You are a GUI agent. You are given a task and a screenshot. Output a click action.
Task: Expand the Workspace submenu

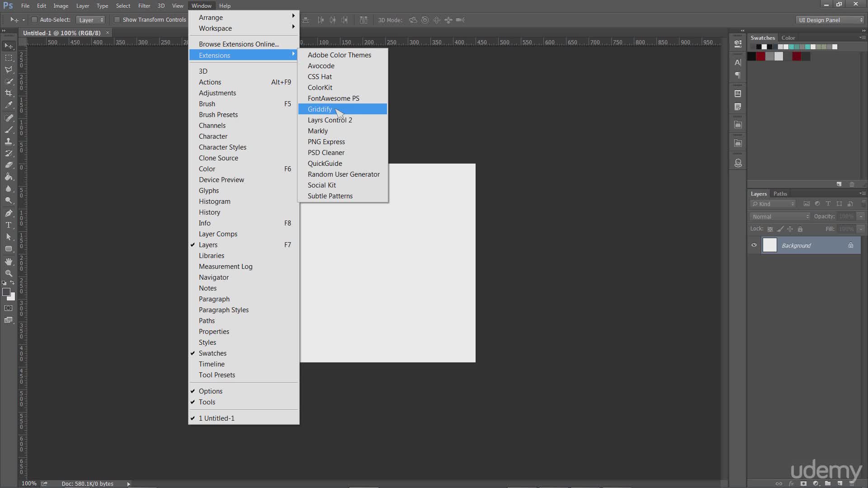pyautogui.click(x=244, y=28)
